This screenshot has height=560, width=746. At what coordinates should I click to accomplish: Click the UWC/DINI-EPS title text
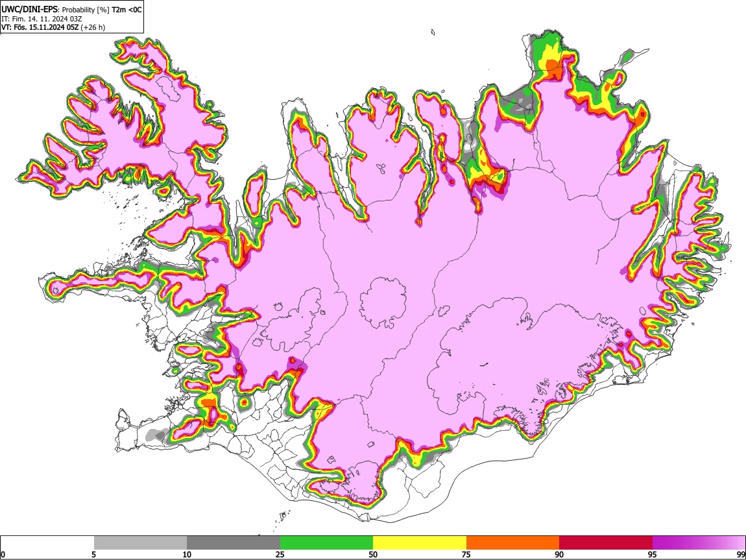(x=30, y=10)
